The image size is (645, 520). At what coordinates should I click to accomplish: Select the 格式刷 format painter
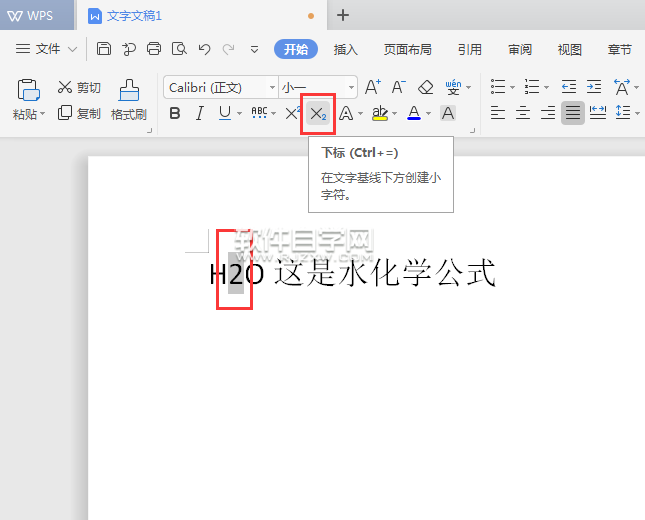(x=129, y=100)
